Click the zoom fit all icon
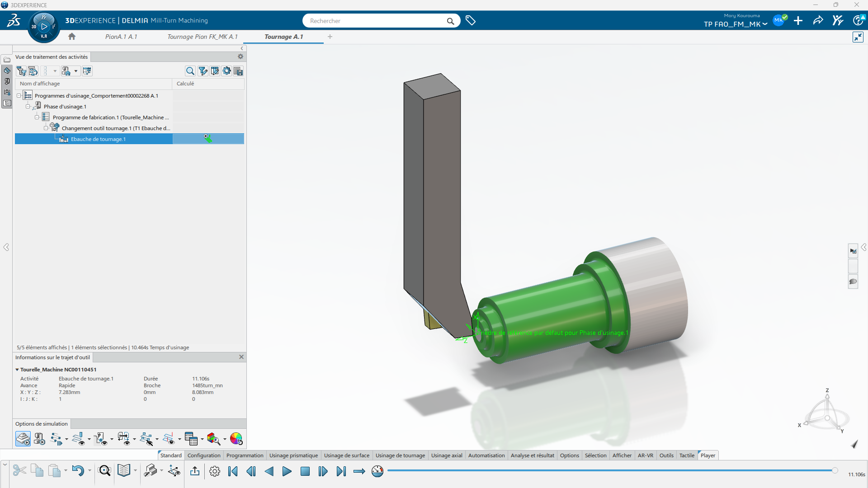Screen dimensions: 868x488 [104, 471]
